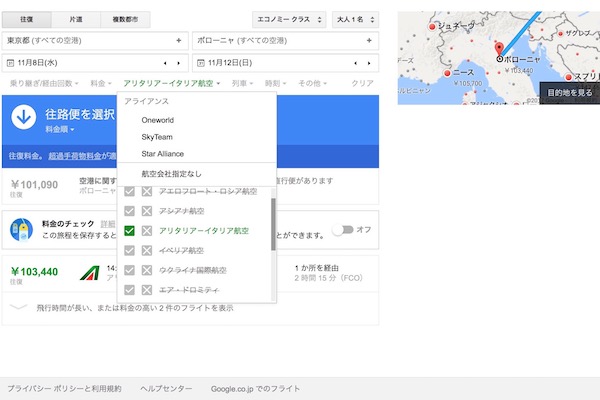Open Google.co.jp でのフライト footer link
This screenshot has width=600, height=400.
(255, 389)
